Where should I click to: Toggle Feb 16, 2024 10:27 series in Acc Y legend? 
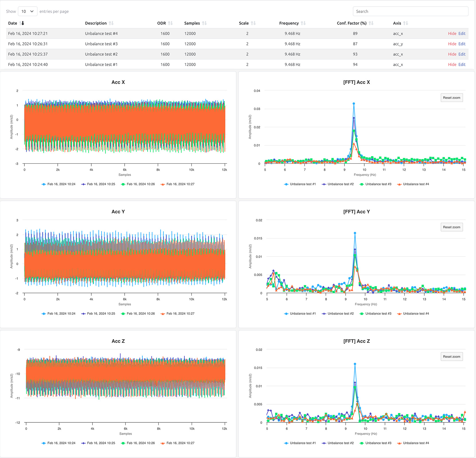[177, 314]
